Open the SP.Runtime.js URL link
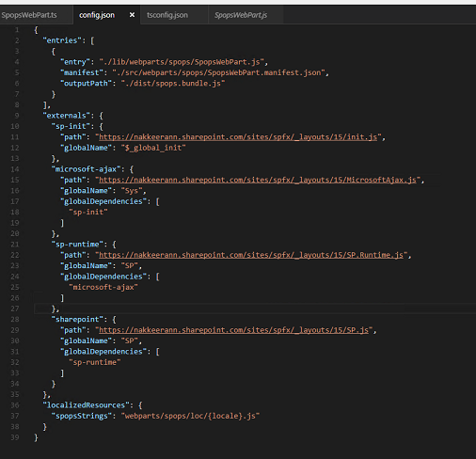Viewport: 476px width, 459px height. pos(251,255)
